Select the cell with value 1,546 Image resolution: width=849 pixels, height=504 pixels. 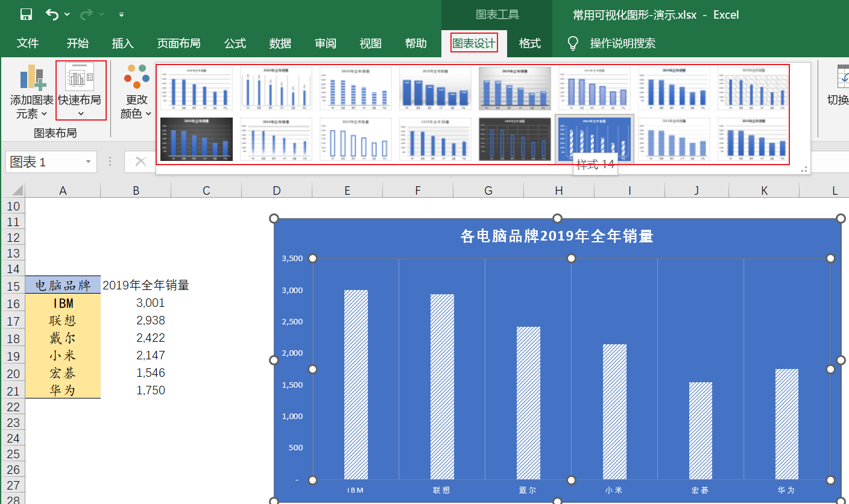136,373
